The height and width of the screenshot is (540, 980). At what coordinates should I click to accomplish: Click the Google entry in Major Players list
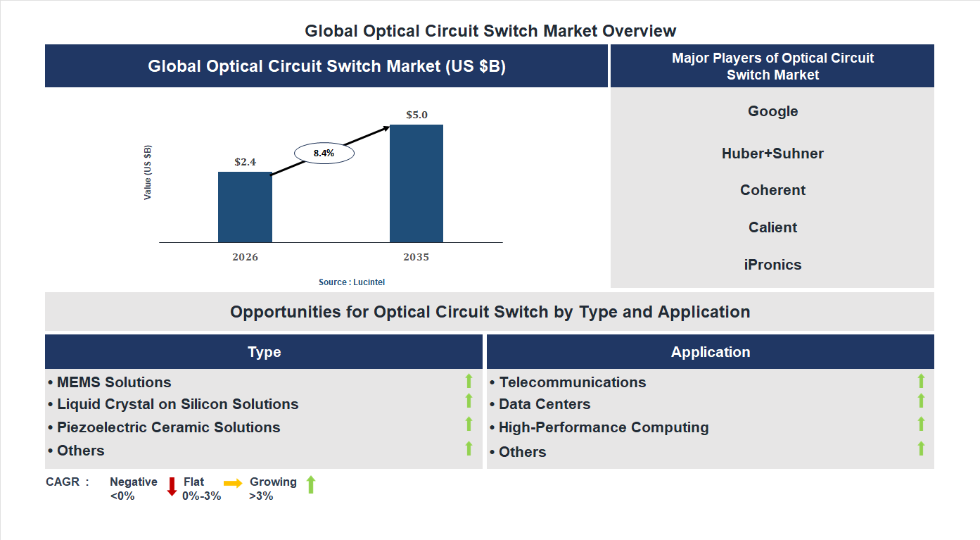coord(772,111)
